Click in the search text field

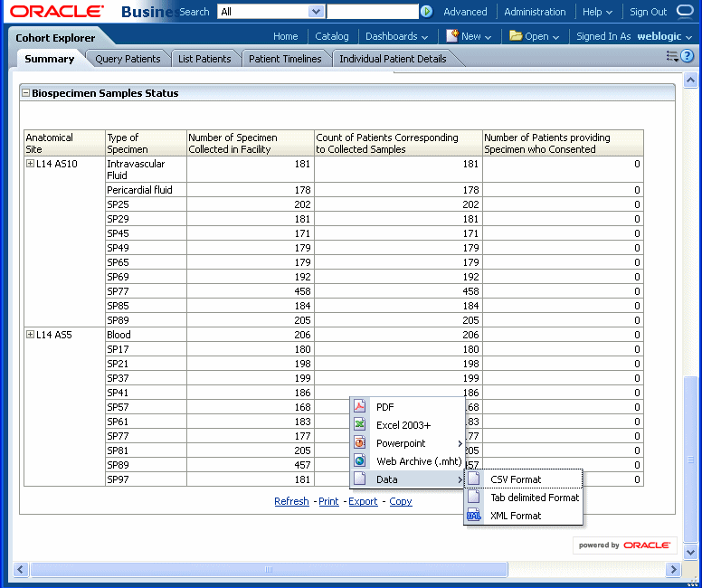[x=371, y=12]
